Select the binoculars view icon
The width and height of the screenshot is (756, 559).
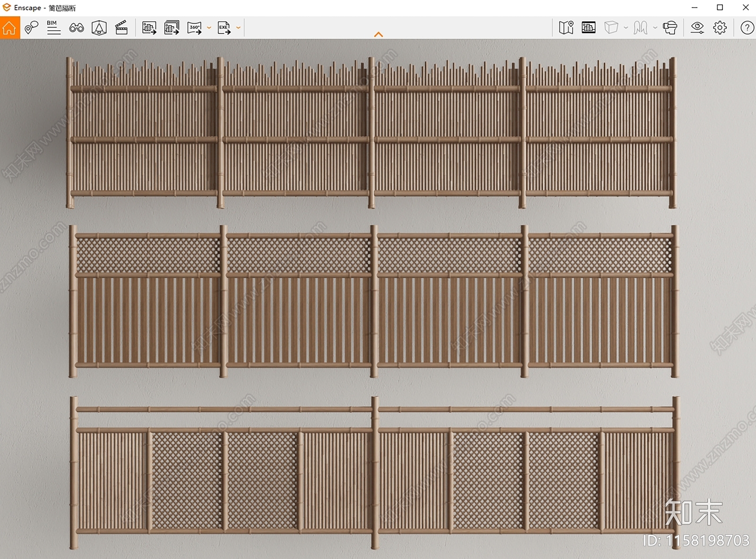tap(77, 28)
